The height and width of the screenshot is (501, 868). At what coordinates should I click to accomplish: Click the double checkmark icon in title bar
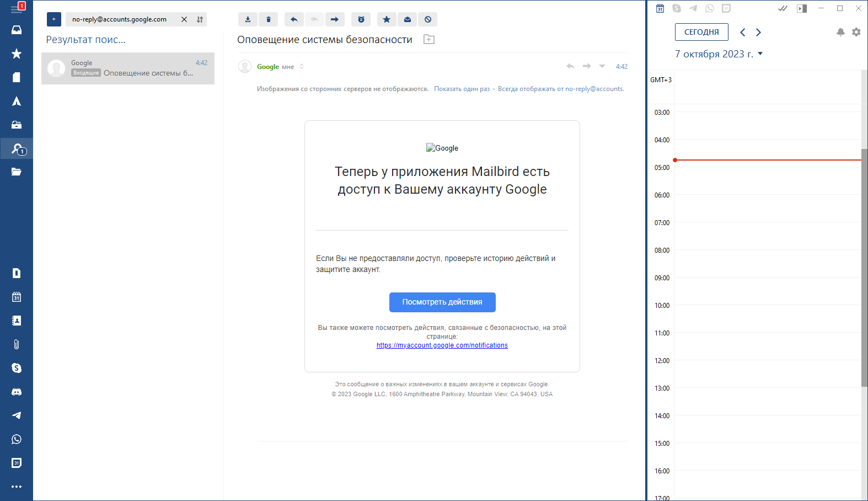(x=783, y=8)
